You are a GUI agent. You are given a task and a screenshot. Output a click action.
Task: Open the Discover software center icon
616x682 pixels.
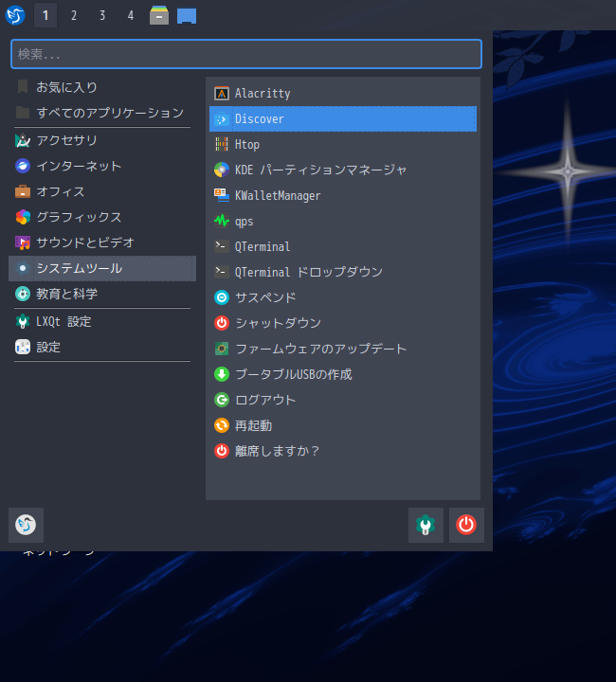point(222,118)
